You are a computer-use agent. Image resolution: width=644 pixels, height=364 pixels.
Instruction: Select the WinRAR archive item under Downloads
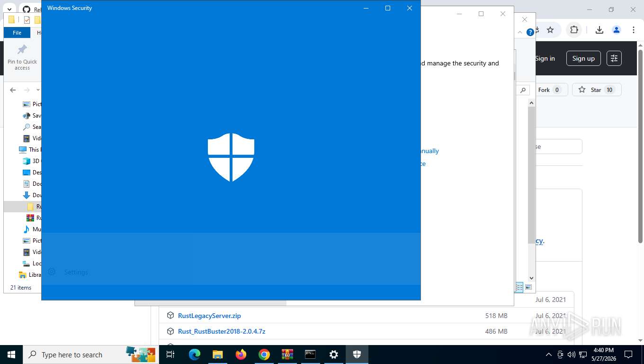point(34,218)
